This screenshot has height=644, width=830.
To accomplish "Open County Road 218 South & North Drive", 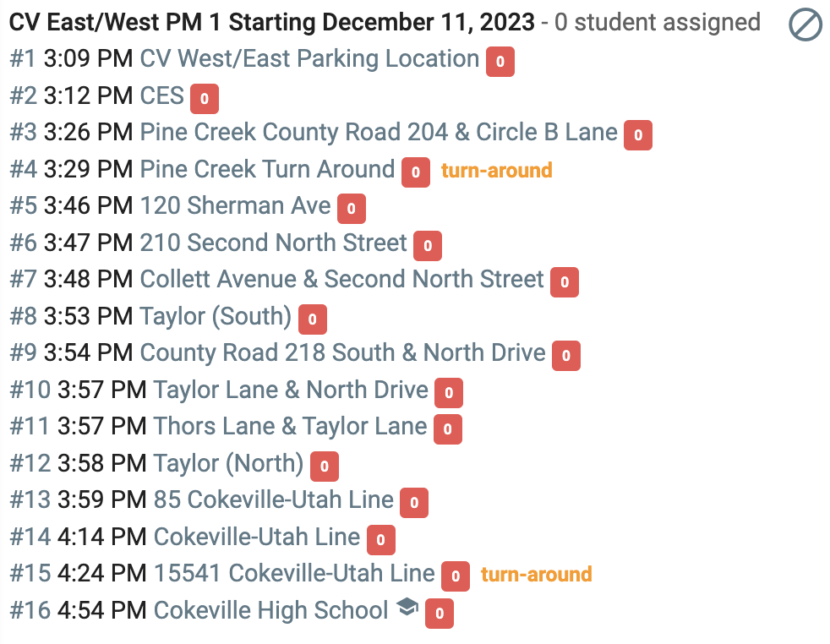I will (x=342, y=353).
